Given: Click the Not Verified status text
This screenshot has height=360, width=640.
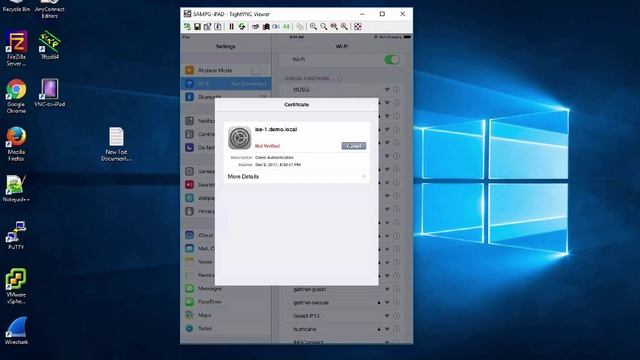Looking at the screenshot, I should (267, 146).
